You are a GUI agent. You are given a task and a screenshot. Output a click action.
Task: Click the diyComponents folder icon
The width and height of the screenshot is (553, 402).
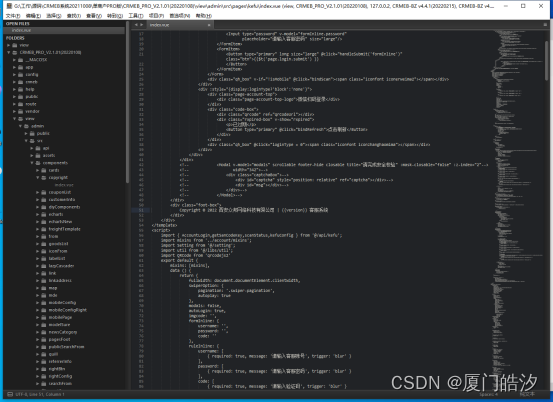(44, 207)
